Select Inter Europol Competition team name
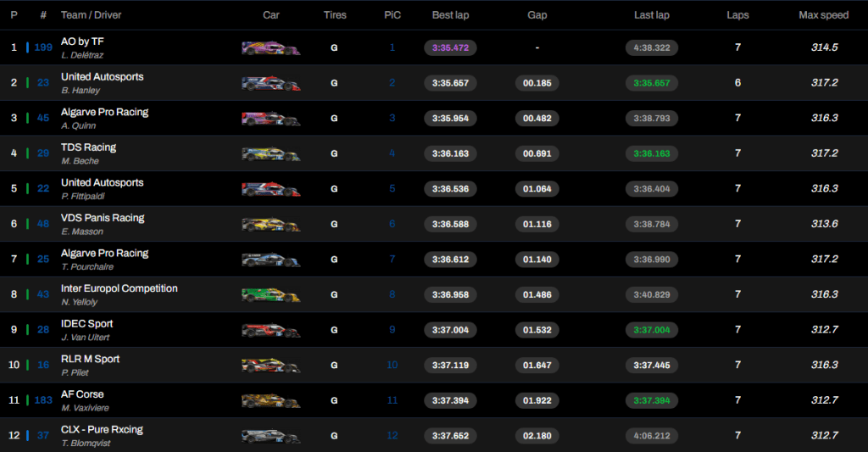This screenshot has width=868, height=452. tap(120, 288)
